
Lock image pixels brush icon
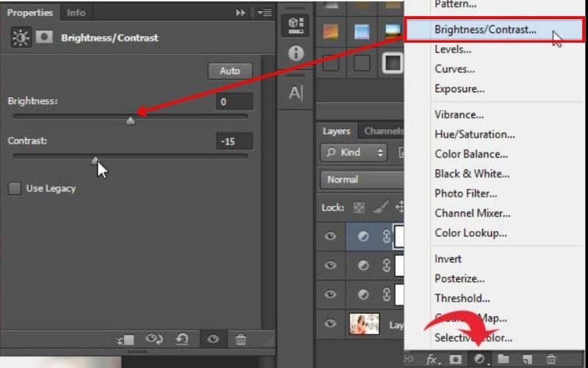tap(381, 208)
